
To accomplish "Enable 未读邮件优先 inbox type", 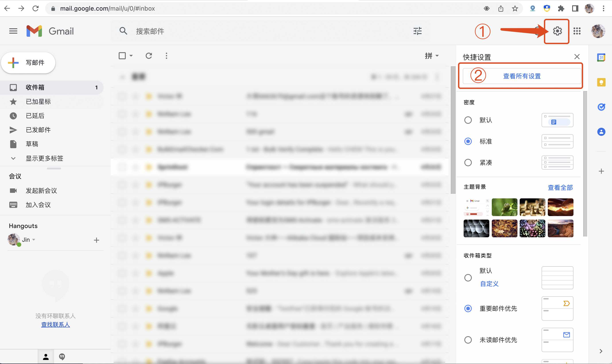I will coord(468,340).
